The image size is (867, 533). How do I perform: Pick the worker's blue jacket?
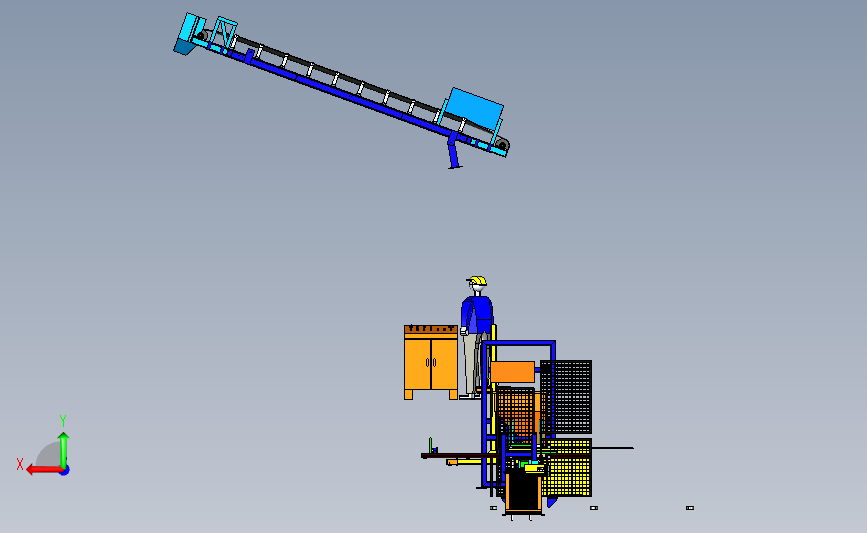click(x=477, y=314)
